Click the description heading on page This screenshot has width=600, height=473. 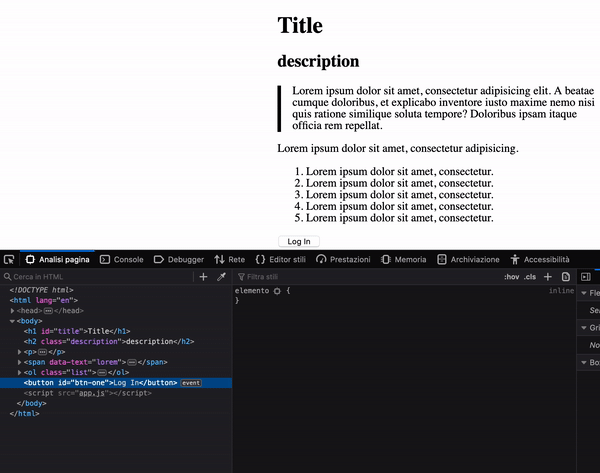[318, 61]
